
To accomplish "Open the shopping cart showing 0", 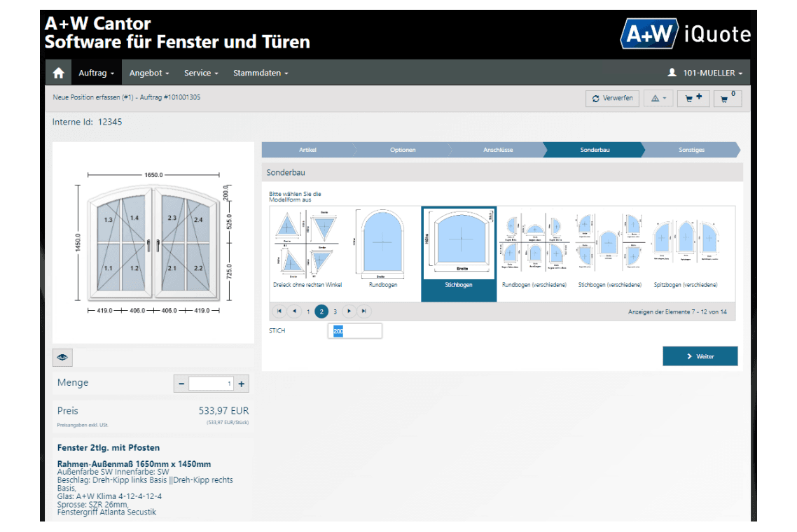I will (x=728, y=98).
